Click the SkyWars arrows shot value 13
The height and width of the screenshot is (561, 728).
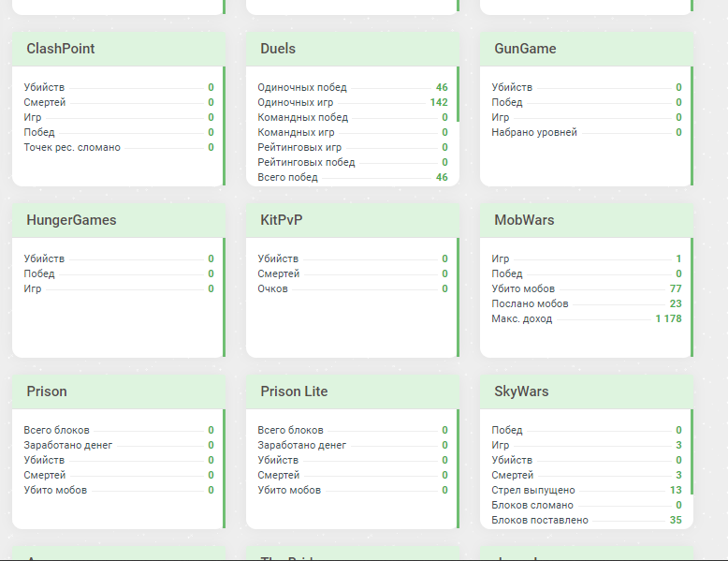click(x=676, y=490)
